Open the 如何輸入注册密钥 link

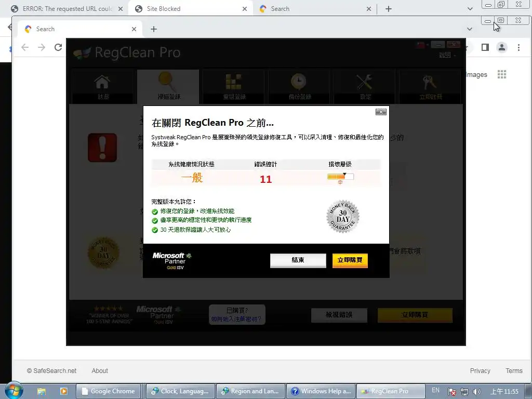tap(236, 319)
